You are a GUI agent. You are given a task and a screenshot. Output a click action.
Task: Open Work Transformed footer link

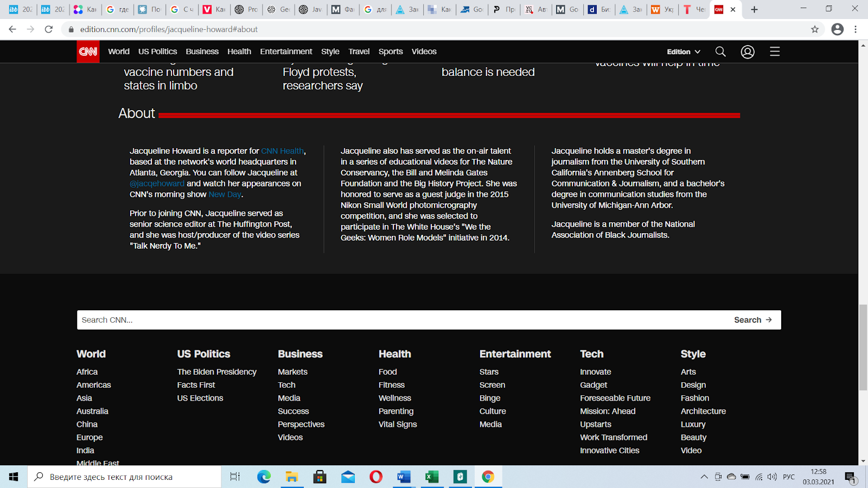614,437
